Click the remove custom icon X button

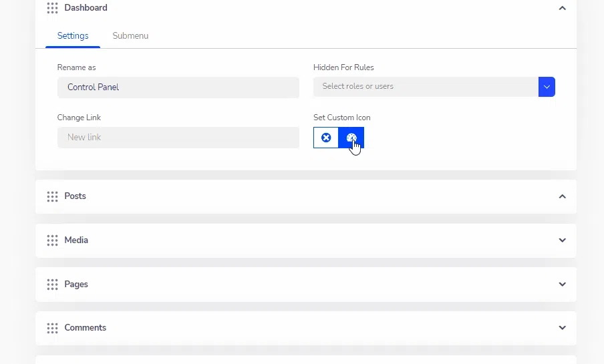click(326, 138)
